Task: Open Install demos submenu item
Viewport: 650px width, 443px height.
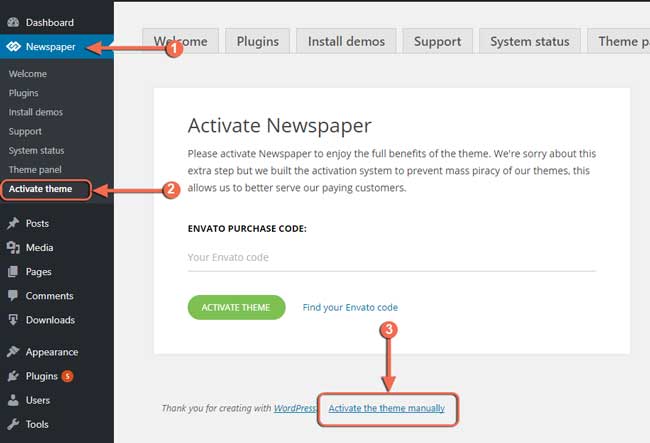Action: 36,112
